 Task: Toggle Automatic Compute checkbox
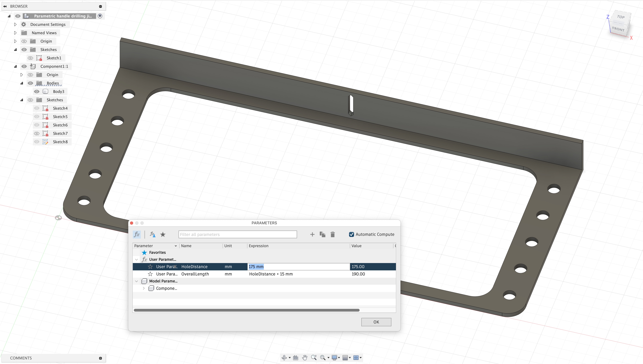click(351, 234)
